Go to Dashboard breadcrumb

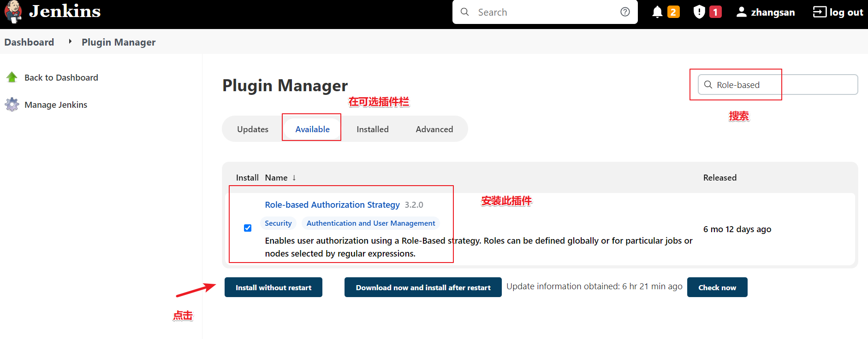(29, 42)
